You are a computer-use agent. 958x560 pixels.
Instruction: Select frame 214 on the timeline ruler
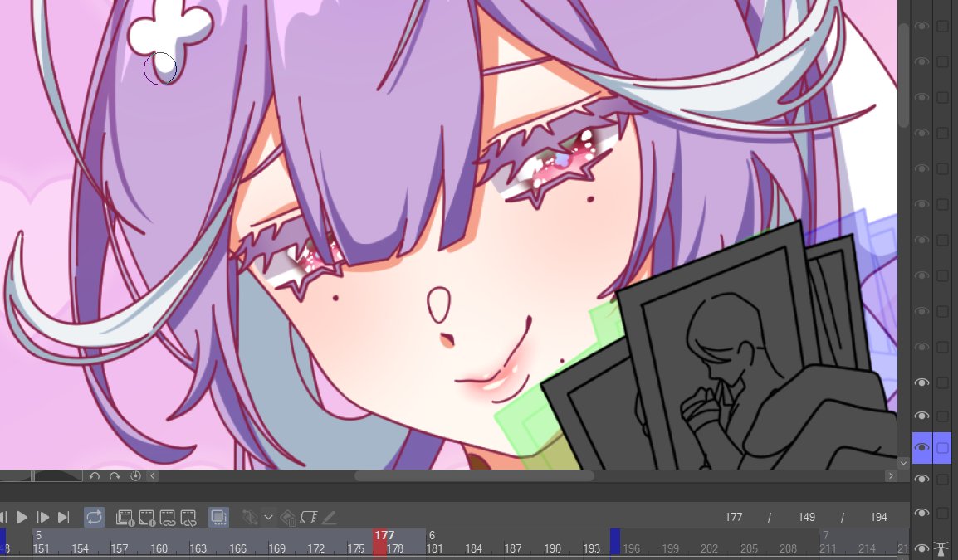(867, 548)
